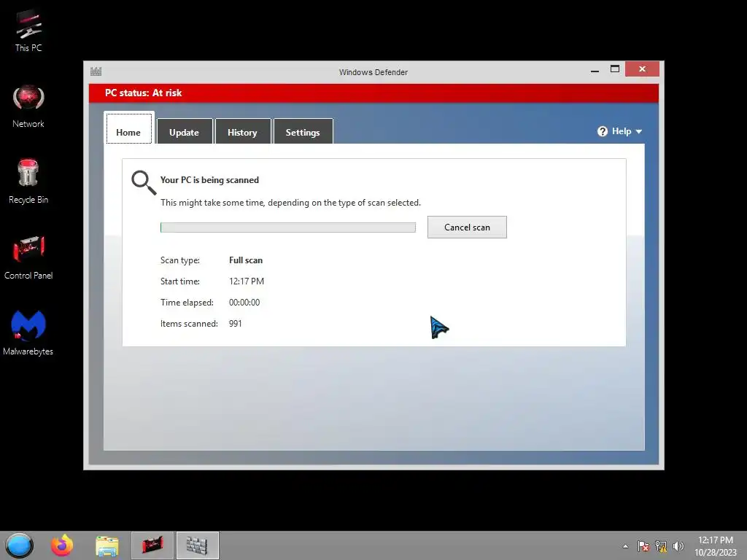This screenshot has height=560, width=747.
Task: Click the Cancel scan button
Action: point(467,227)
